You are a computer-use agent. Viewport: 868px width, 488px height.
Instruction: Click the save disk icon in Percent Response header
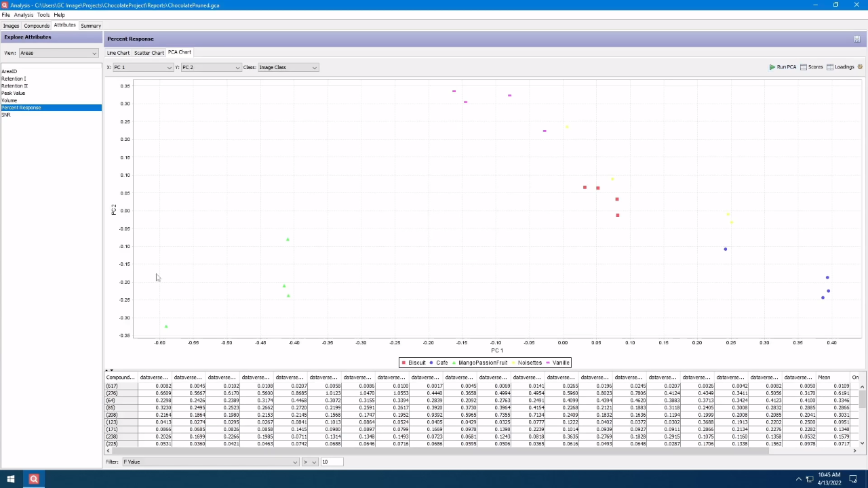pyautogui.click(x=856, y=39)
